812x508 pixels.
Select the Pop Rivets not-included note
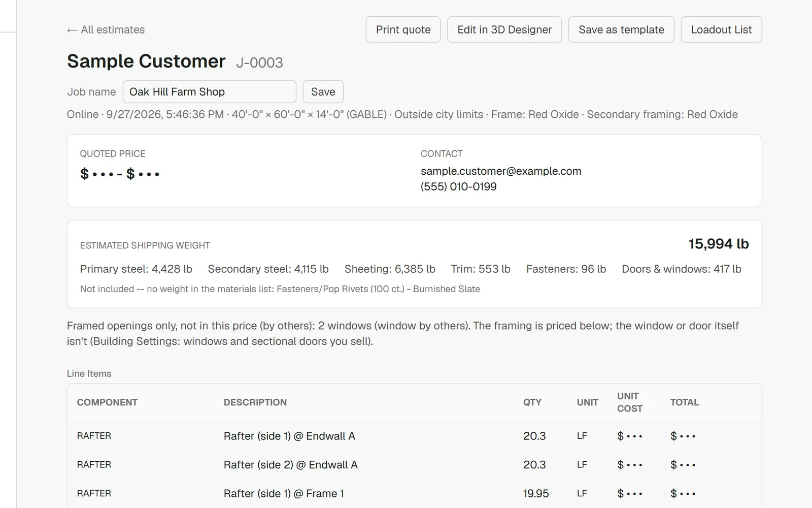click(x=280, y=289)
